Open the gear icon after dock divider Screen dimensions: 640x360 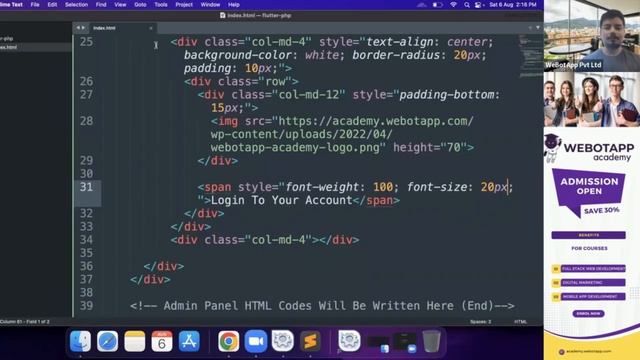[x=349, y=341]
